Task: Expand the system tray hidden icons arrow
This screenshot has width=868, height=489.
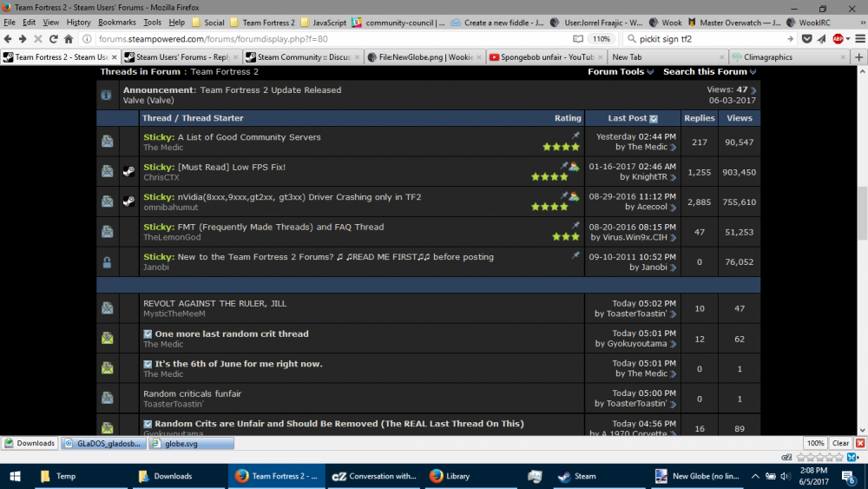Action: 755,476
